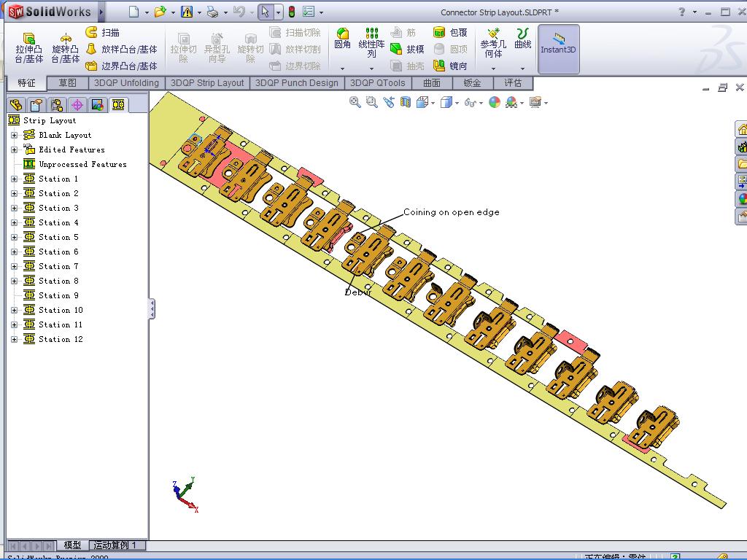Select the 镜向 mirror tool
The height and width of the screenshot is (560, 747).
pos(450,66)
